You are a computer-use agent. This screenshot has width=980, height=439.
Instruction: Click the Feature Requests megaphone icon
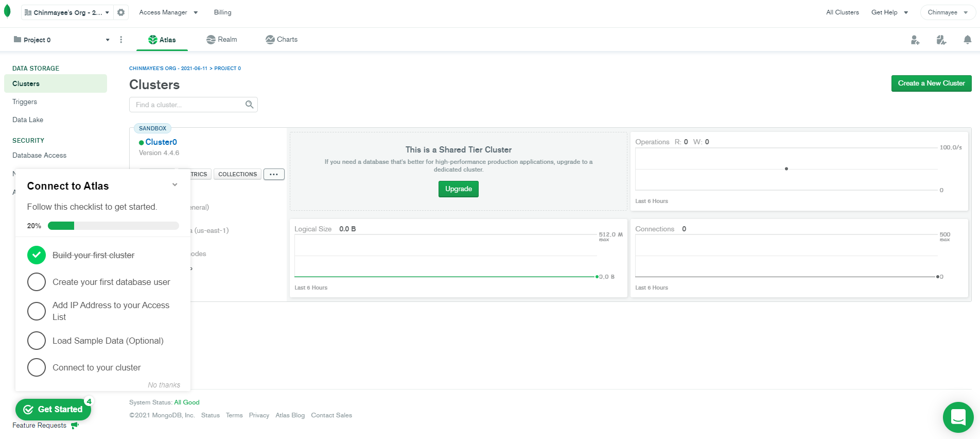point(75,426)
